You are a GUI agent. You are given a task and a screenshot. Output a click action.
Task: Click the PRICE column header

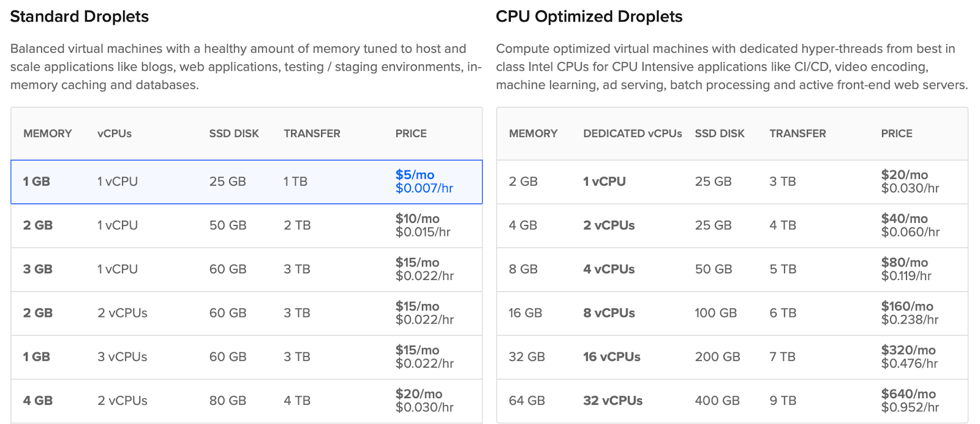coord(411,133)
